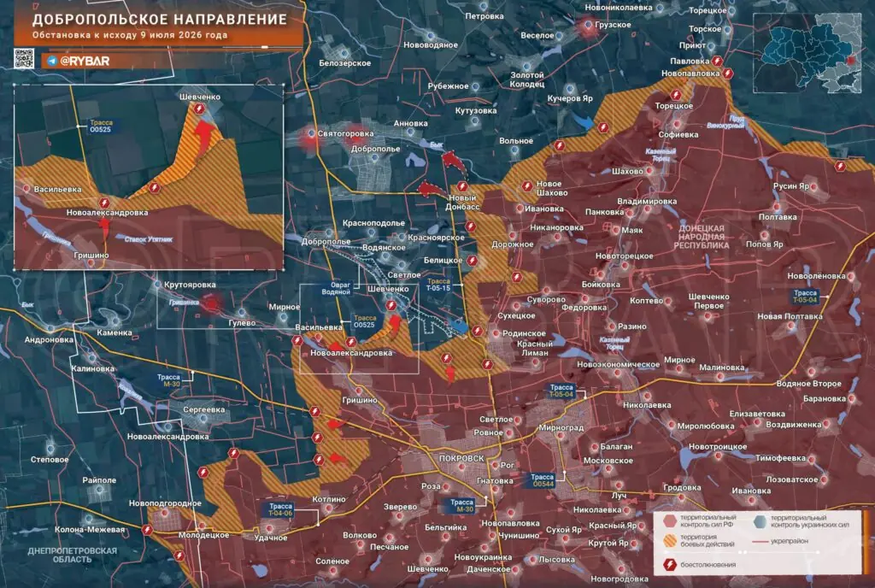875x588 pixels.
Task: Click the Мирноград city label
Action: coord(561,428)
